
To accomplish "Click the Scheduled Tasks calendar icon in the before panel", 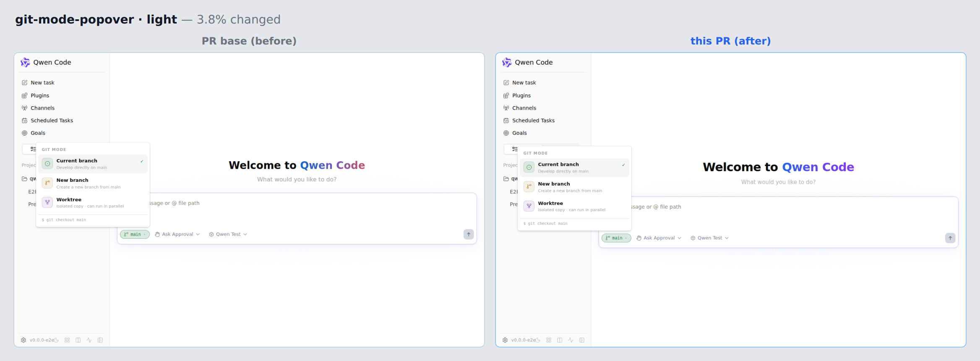I will point(25,120).
